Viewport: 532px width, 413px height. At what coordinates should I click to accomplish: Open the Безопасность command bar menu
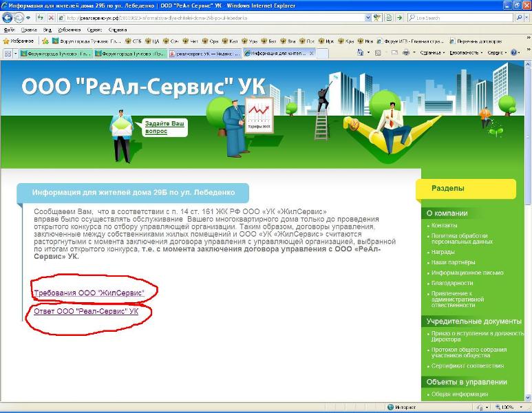(x=466, y=52)
